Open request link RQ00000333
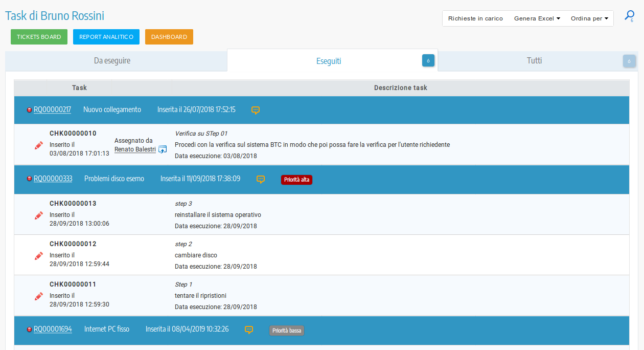Image resolution: width=644 pixels, height=350 pixels. (53, 179)
